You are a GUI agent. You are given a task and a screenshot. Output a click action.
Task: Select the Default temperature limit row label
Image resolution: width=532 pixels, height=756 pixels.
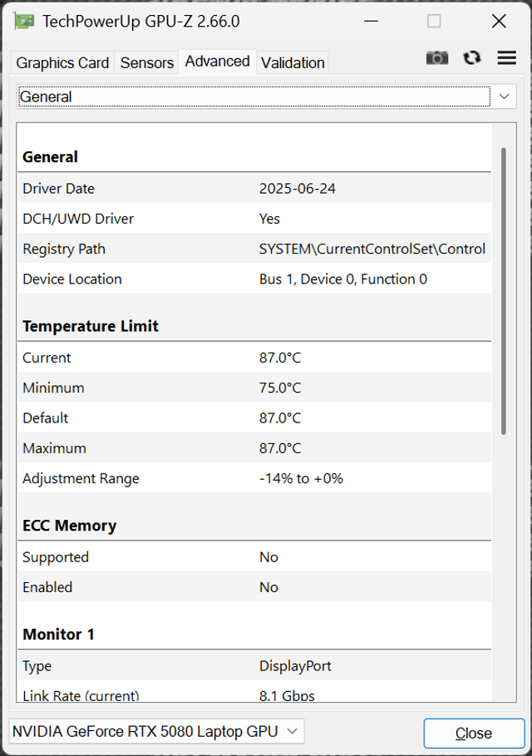pyautogui.click(x=45, y=418)
